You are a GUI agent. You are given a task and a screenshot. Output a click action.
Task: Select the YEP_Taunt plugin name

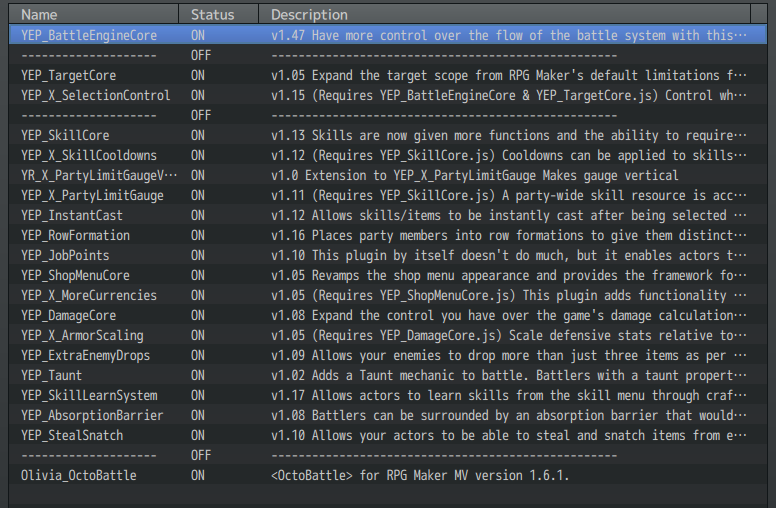51,375
